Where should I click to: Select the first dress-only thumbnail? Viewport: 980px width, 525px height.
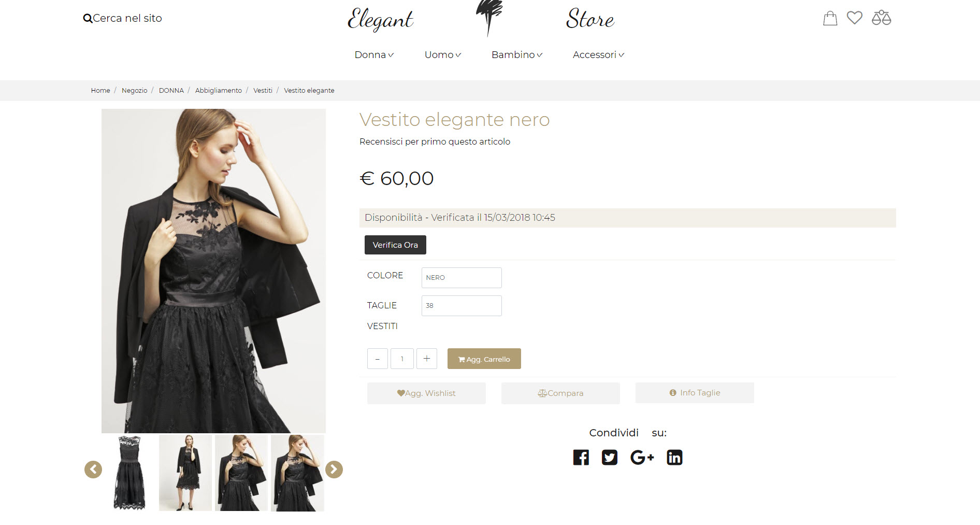coord(129,473)
